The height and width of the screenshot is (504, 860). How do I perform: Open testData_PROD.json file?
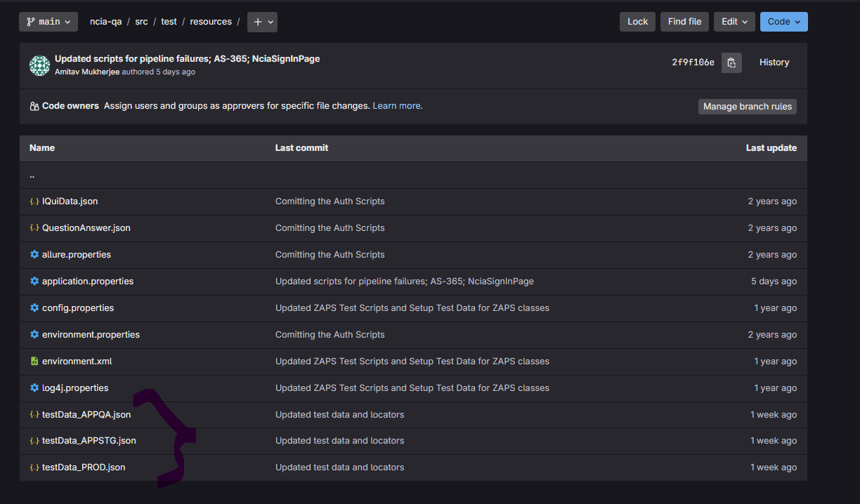[84, 467]
